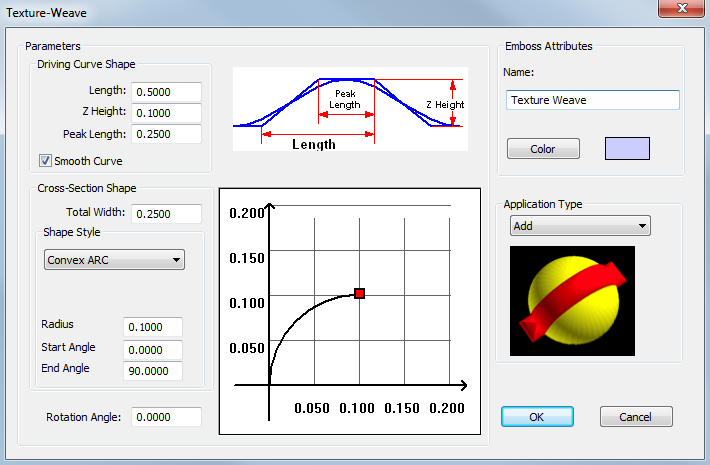710x465 pixels.
Task: Click the Z Height label in the diagram
Action: coord(445,105)
